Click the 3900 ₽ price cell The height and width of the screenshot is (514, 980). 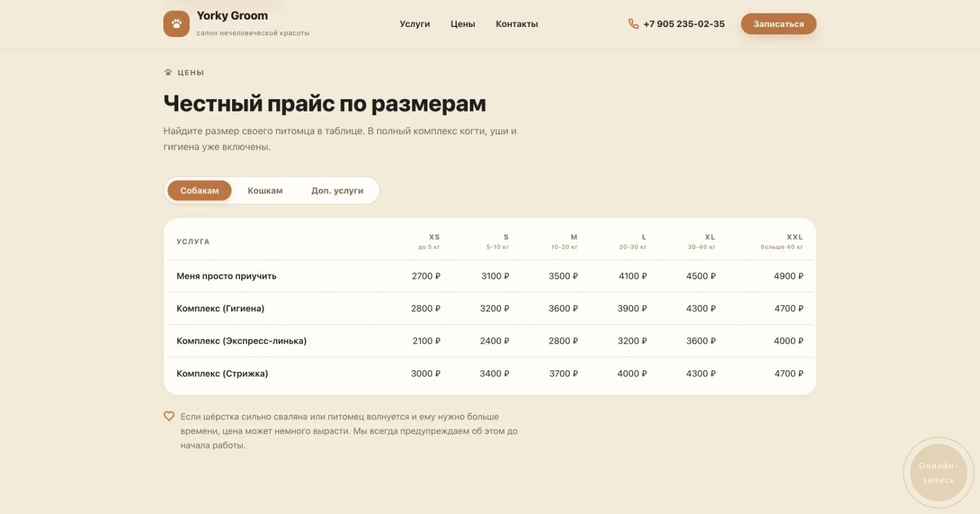(632, 309)
